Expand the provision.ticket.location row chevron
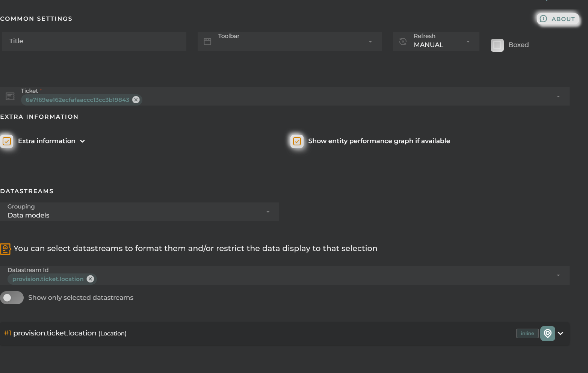Screen dimensions: 588x373 point(561,334)
